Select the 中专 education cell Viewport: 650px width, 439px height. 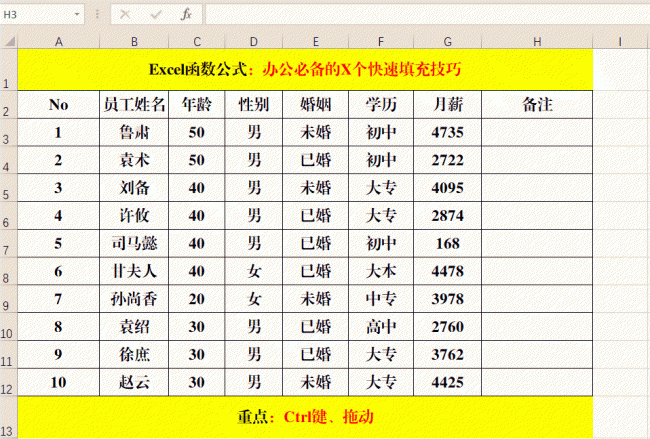(381, 299)
